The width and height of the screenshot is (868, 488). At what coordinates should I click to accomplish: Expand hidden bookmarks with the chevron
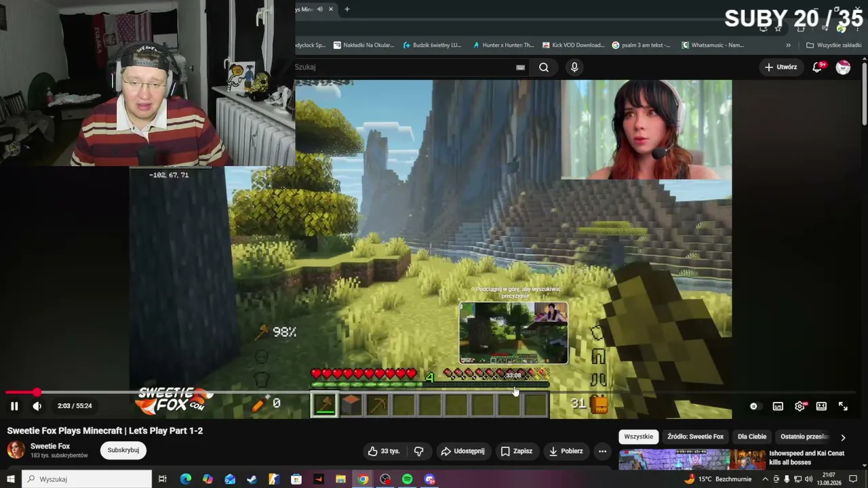788,45
